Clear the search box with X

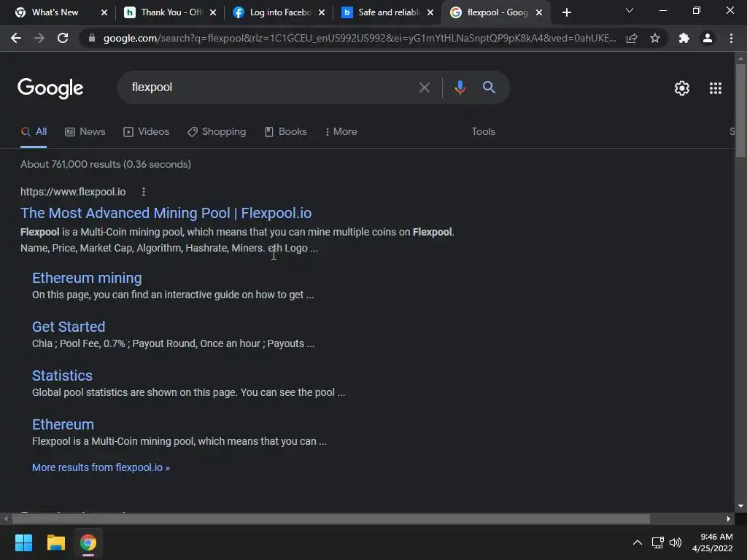pyautogui.click(x=425, y=87)
